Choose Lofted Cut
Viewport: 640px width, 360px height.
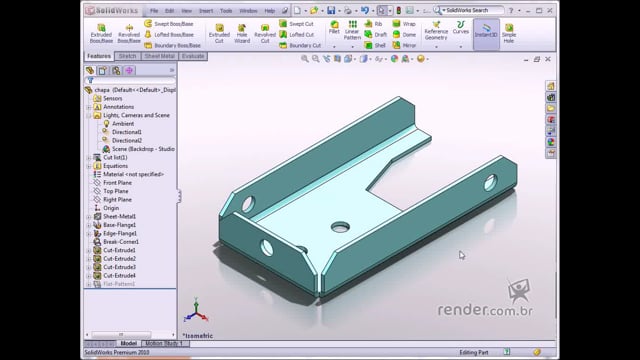[297, 35]
